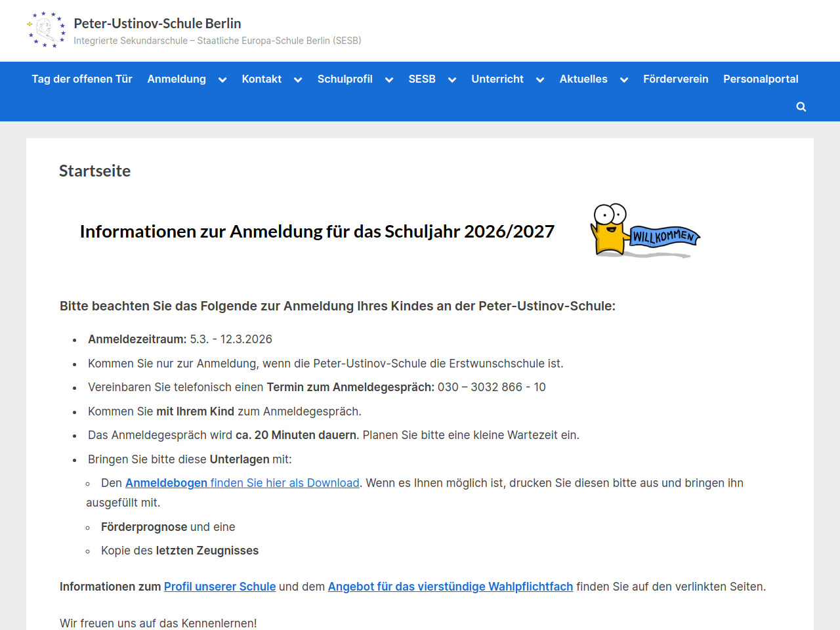Follow the vierstündige Wahlpflichtfach link
The image size is (840, 630).
(450, 587)
